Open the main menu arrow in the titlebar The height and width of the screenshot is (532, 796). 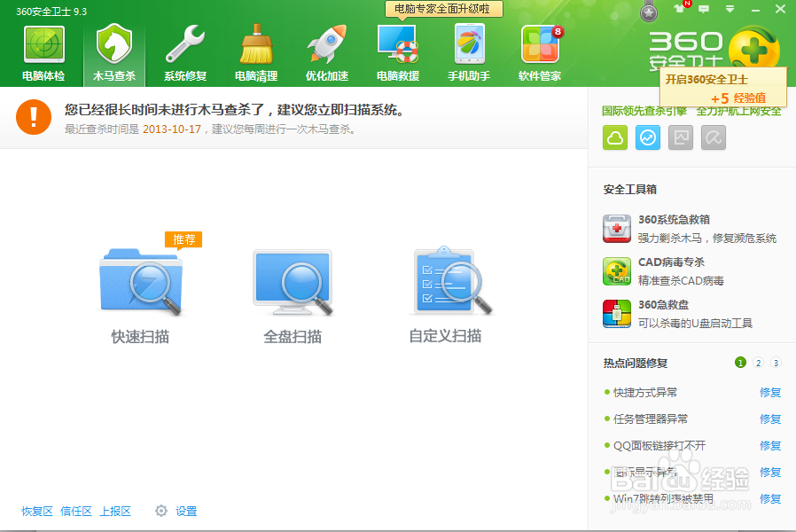[730, 10]
